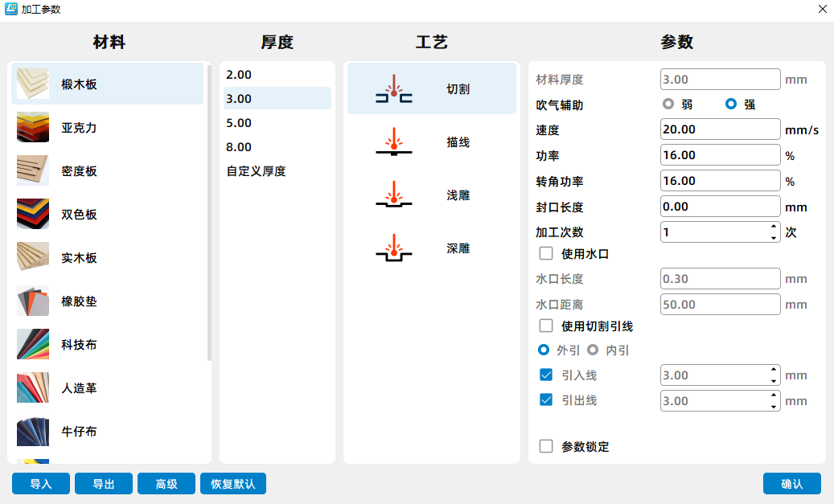
Task: Select the 描线 line-drawing process icon
Action: coord(393,141)
